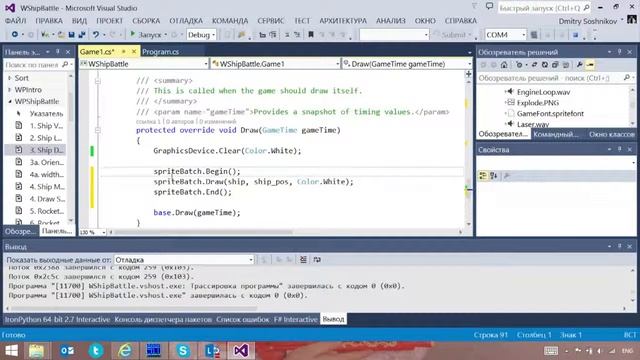
Task: Open Outlook icon in the taskbar
Action: point(67,351)
